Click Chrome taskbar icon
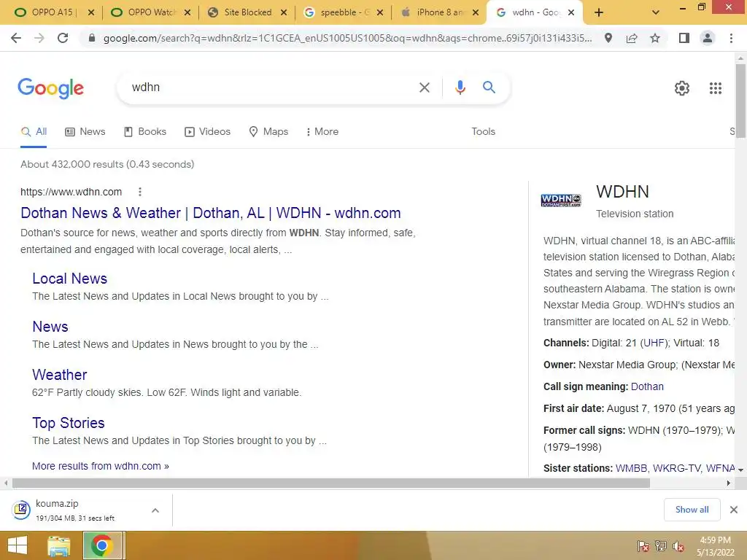 click(x=102, y=545)
